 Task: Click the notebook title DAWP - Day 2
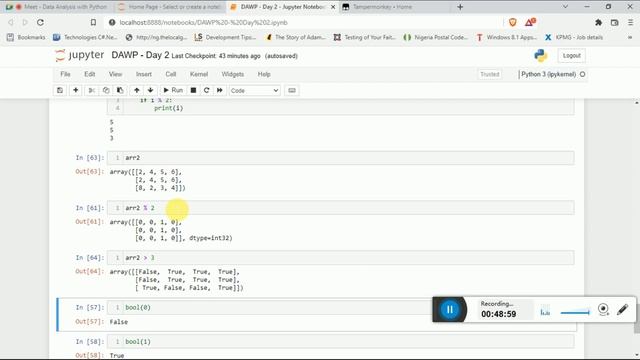(x=140, y=55)
